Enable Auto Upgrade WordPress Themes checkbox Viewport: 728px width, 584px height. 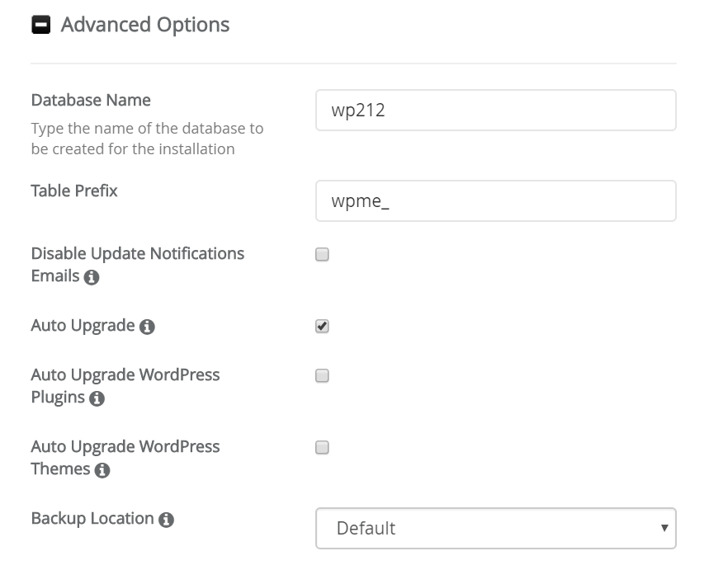click(x=322, y=447)
